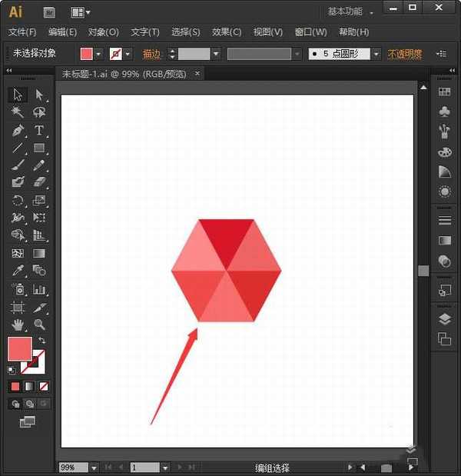This screenshot has height=476, width=461.
Task: Set paint mode to None
Action: 44,386
